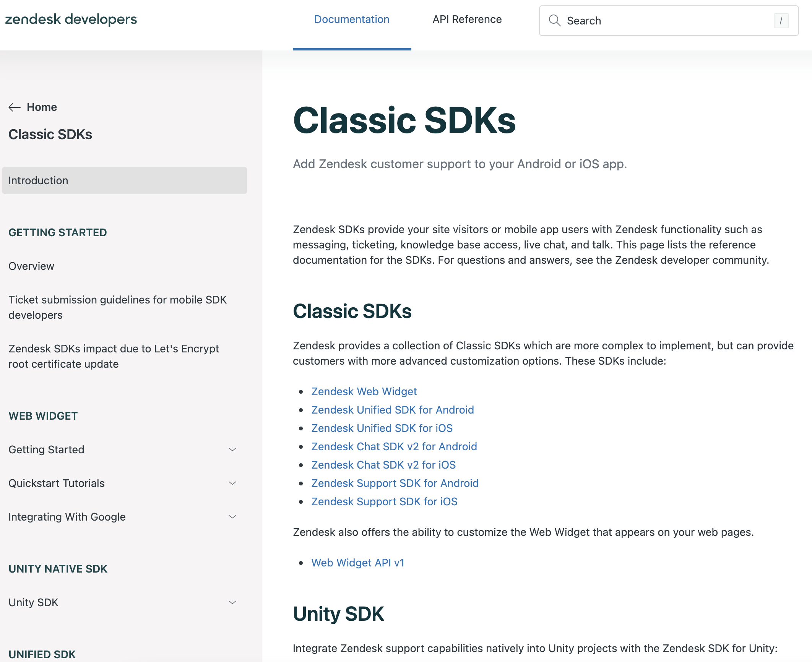Open Zendesk Chat SDK v2 for iOS
Screen dimensions: 812x662
[x=383, y=465]
